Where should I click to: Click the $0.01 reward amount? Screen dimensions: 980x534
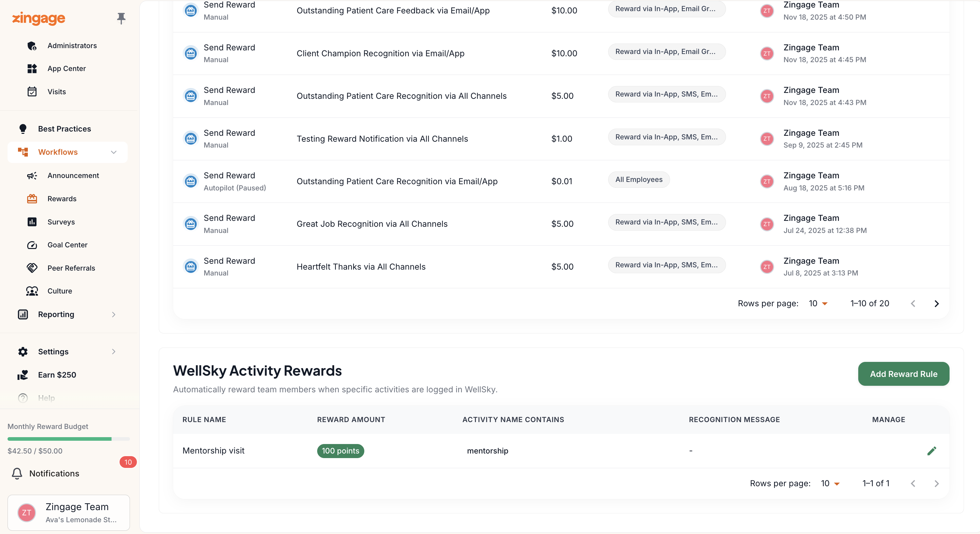(562, 181)
